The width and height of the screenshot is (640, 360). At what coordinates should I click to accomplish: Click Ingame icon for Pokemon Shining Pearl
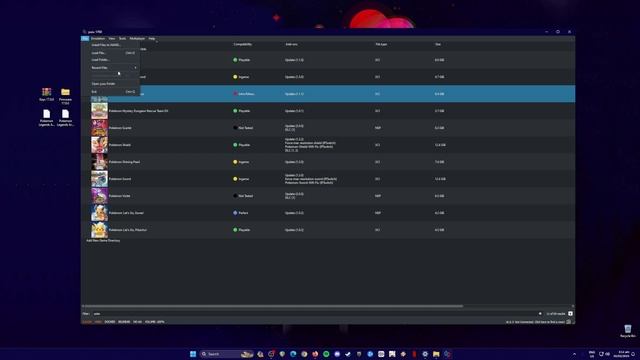tap(235, 162)
